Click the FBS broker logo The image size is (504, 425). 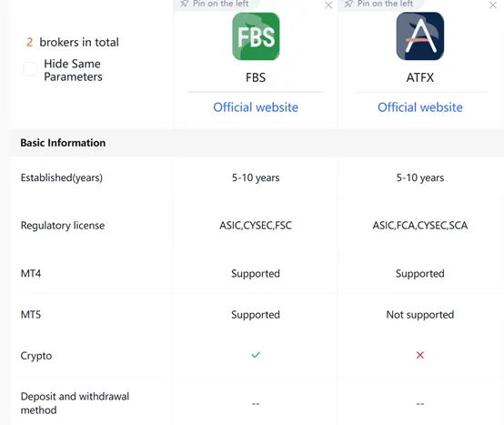[x=256, y=36]
